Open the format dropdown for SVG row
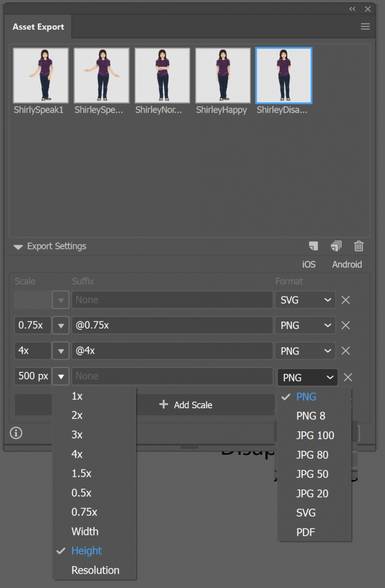 (305, 300)
